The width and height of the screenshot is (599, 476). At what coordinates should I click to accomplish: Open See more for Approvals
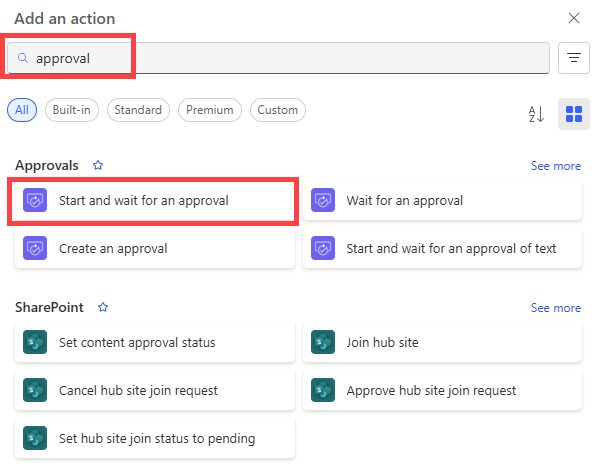[x=556, y=166]
